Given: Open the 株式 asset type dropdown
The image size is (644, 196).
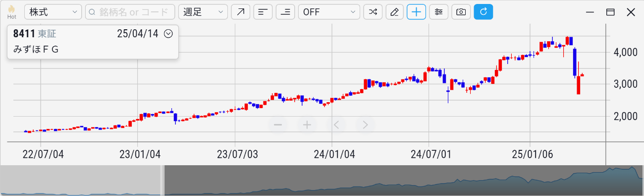Looking at the screenshot, I should pyautogui.click(x=53, y=12).
